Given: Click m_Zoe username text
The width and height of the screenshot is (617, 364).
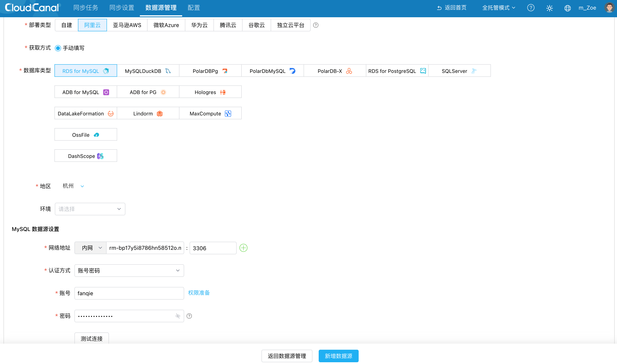Looking at the screenshot, I should click(x=587, y=8).
